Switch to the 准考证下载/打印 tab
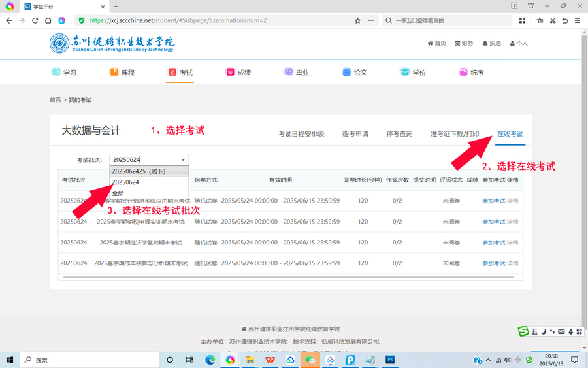Viewport: 588px width, 368px height. coord(455,134)
